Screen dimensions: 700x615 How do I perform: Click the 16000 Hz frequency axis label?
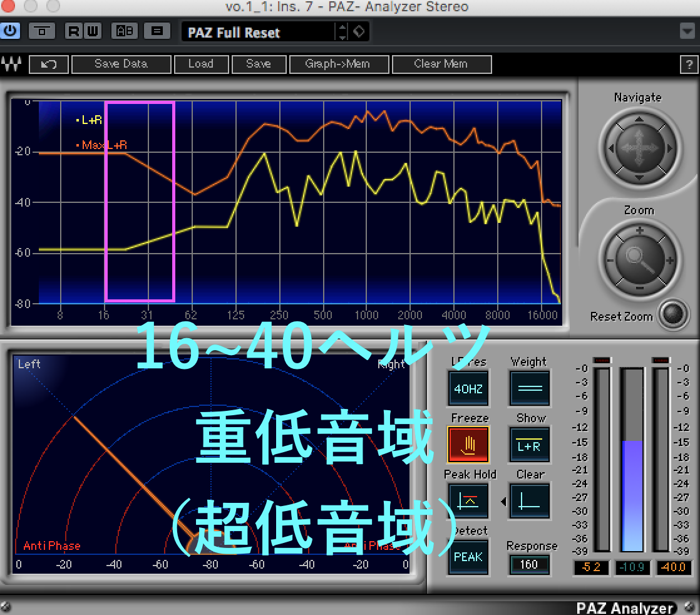(x=542, y=315)
